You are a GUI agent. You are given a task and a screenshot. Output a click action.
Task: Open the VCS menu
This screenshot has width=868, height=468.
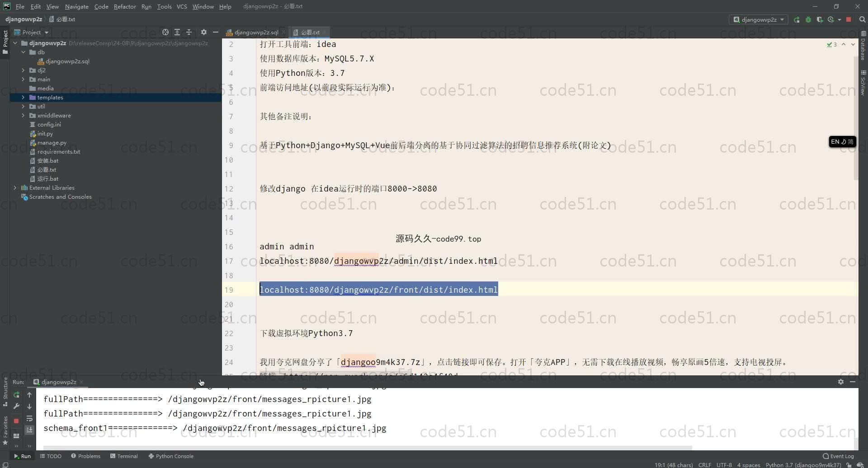point(182,6)
